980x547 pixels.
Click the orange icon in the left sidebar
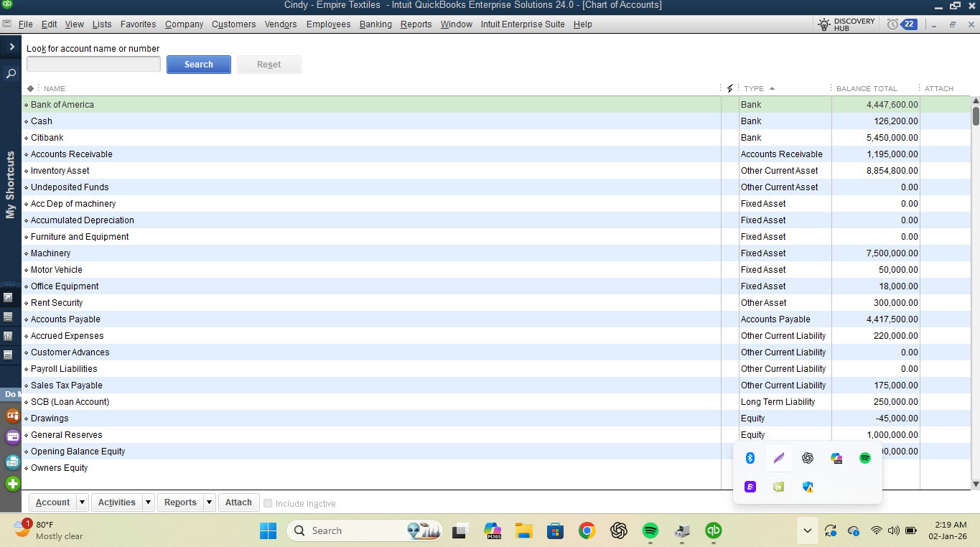(x=12, y=415)
